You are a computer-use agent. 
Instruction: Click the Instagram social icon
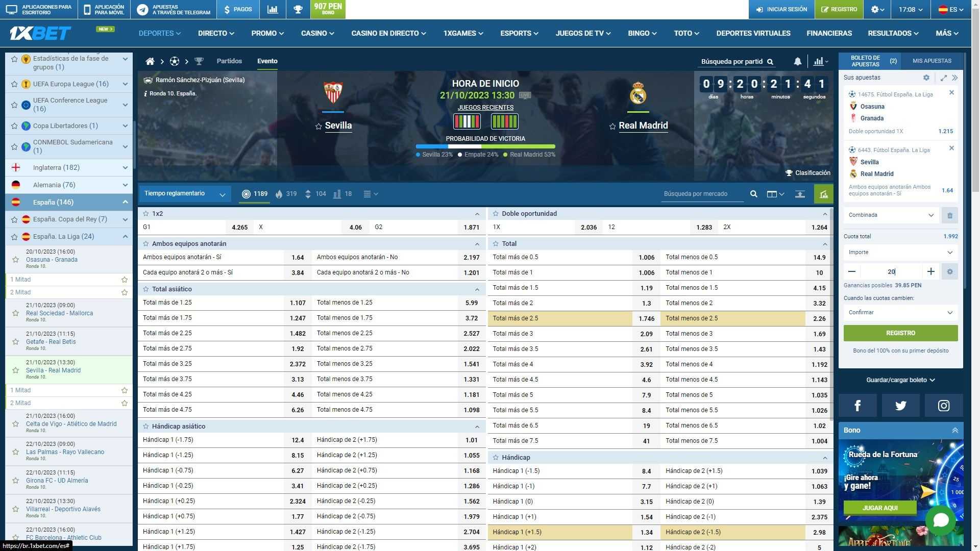(944, 406)
